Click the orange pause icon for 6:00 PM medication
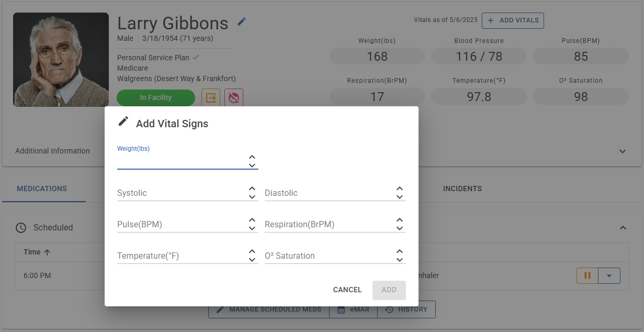644x332 pixels. pos(587,275)
